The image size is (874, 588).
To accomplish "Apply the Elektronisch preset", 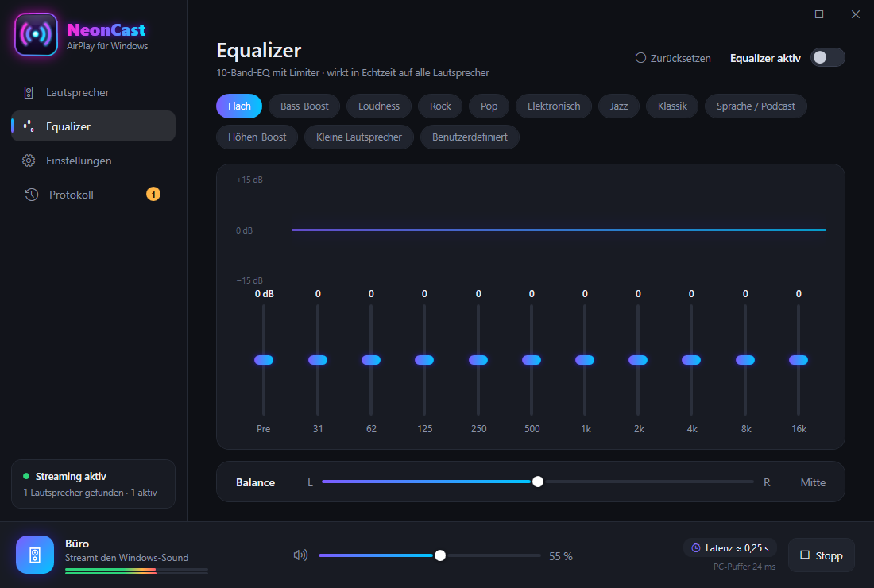I will pyautogui.click(x=554, y=106).
